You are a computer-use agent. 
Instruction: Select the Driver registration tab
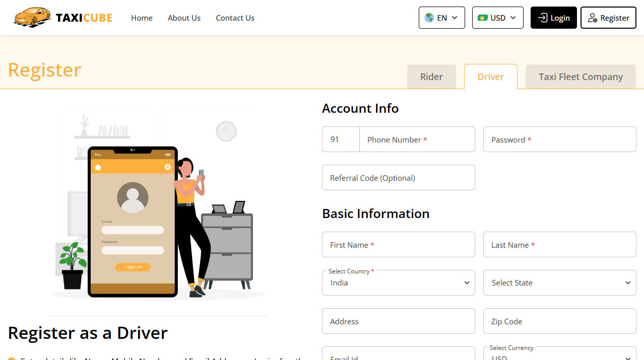click(x=490, y=77)
